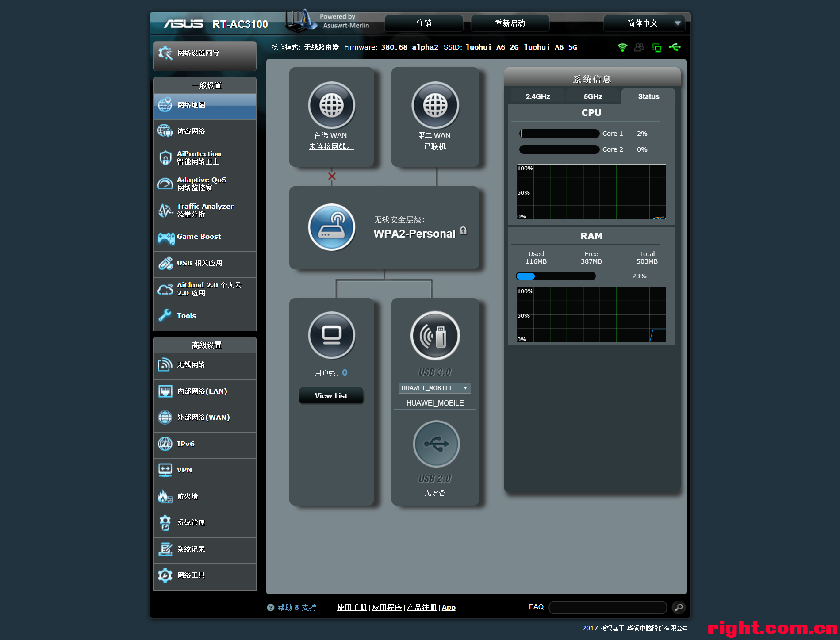Open WAN settings globe icon
This screenshot has height=640, width=840.
[x=165, y=417]
